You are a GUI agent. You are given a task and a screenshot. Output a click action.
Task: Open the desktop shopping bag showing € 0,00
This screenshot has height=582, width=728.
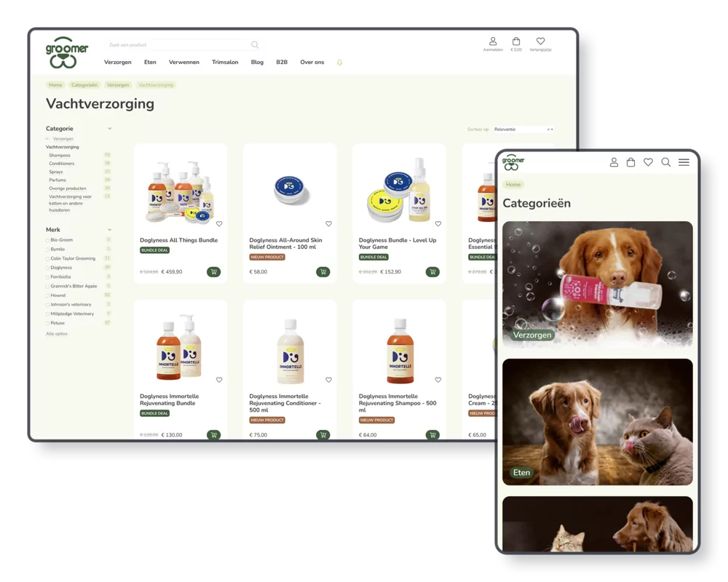pos(516,42)
